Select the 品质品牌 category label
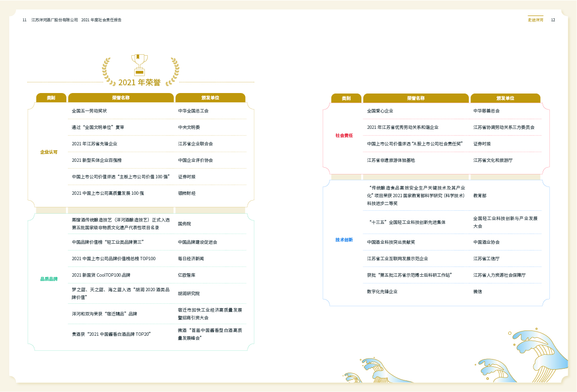Viewport: 577px width, 392px height. click(49, 279)
